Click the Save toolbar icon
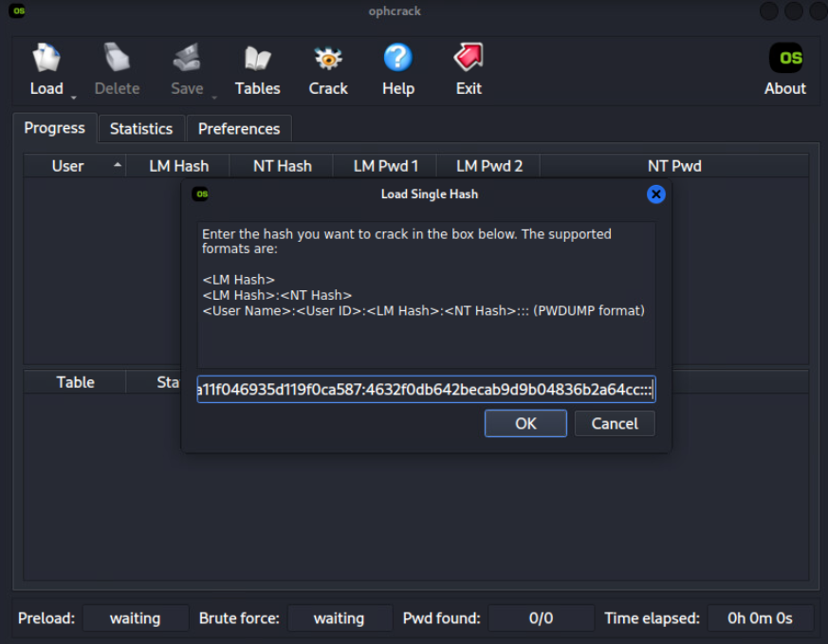This screenshot has height=644, width=828. (x=187, y=58)
